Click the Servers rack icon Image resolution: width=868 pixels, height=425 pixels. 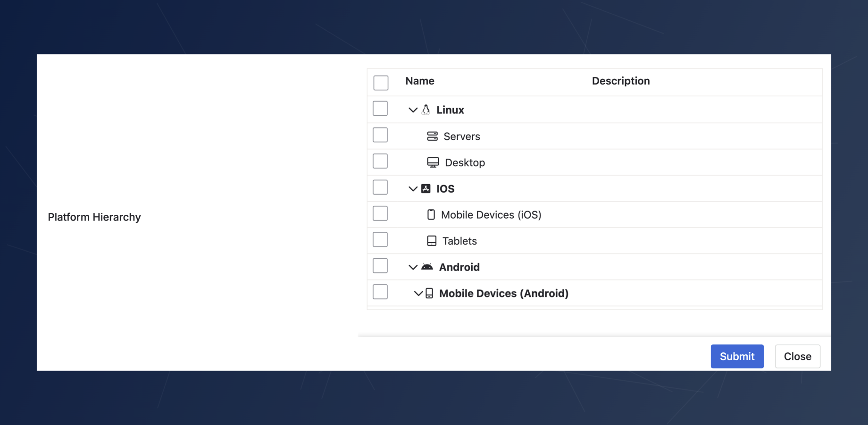tap(433, 136)
